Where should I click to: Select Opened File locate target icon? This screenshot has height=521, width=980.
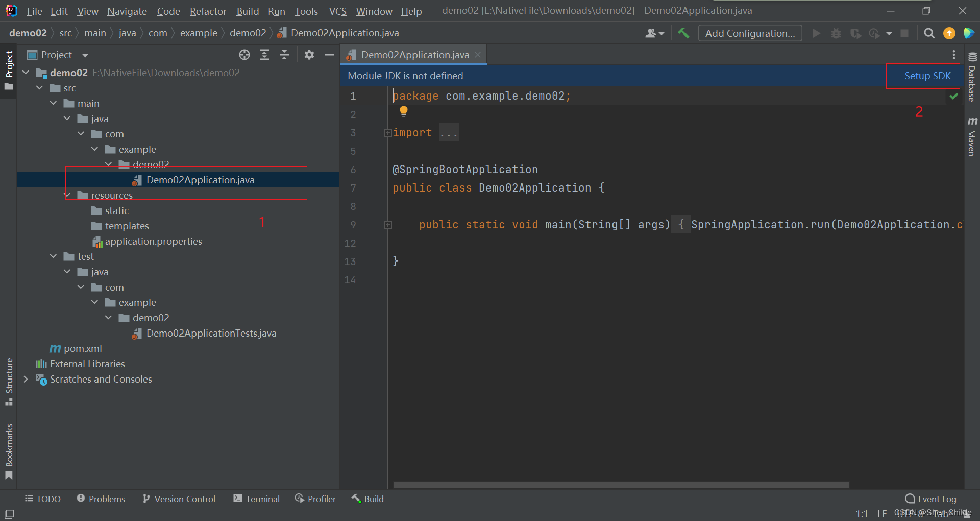pos(244,55)
